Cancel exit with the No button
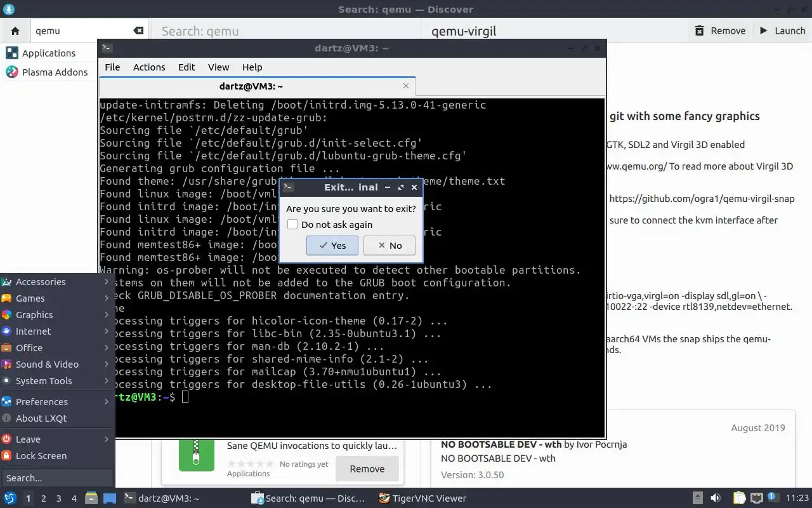 pyautogui.click(x=390, y=246)
